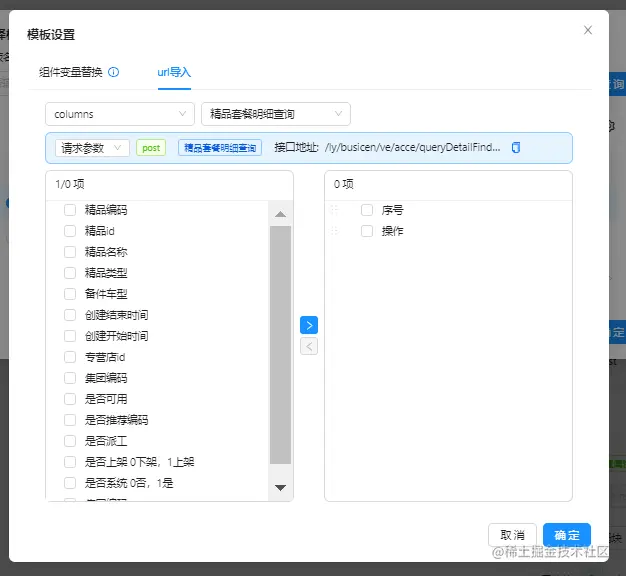Check the 专营店id checkbox
The width and height of the screenshot is (626, 576).
pos(70,357)
